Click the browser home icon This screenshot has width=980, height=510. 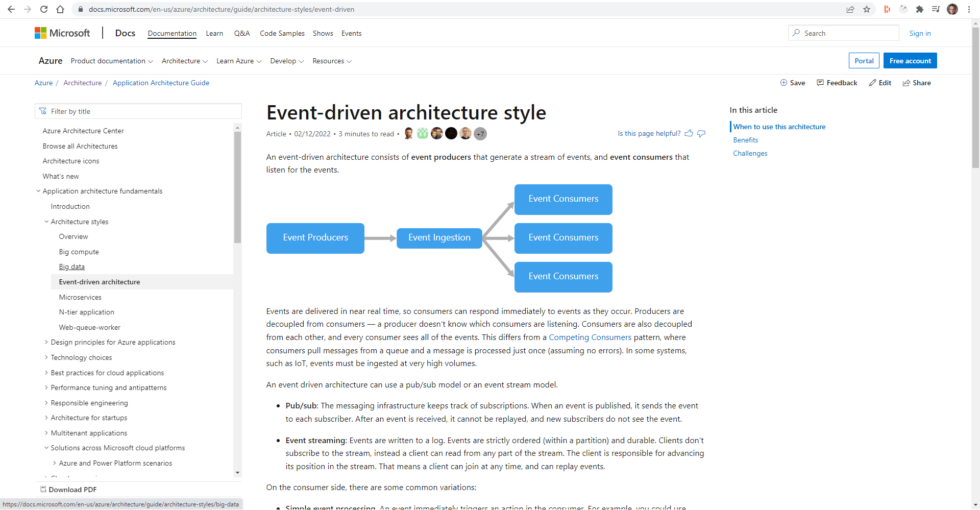(x=60, y=9)
